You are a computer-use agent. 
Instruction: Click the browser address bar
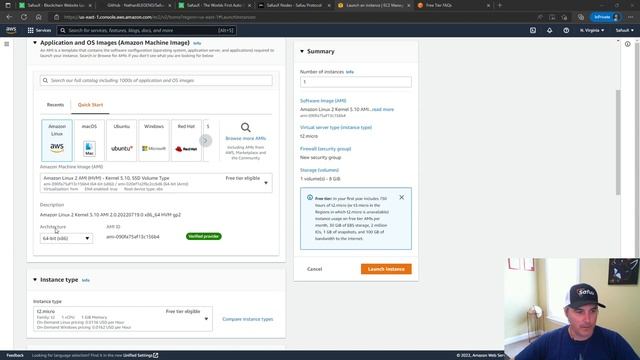(294, 17)
